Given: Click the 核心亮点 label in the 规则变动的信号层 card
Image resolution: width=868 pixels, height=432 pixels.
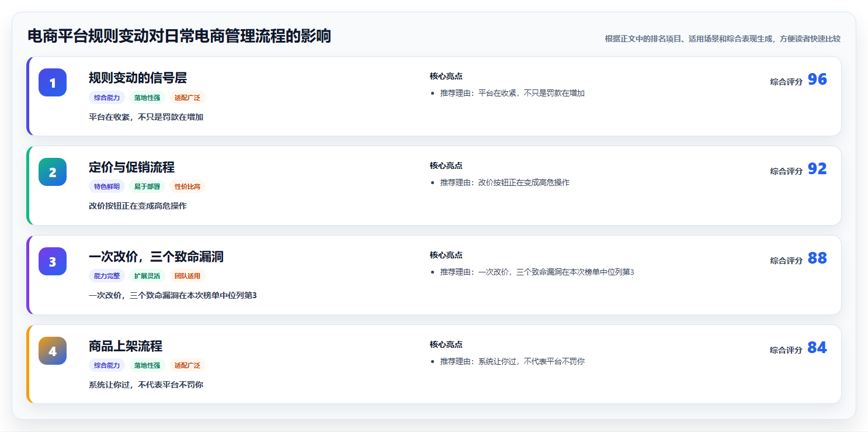Looking at the screenshot, I should [x=446, y=76].
